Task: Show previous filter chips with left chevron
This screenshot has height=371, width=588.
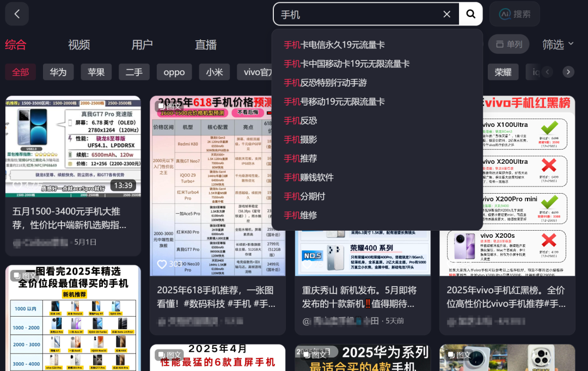Action: click(547, 72)
